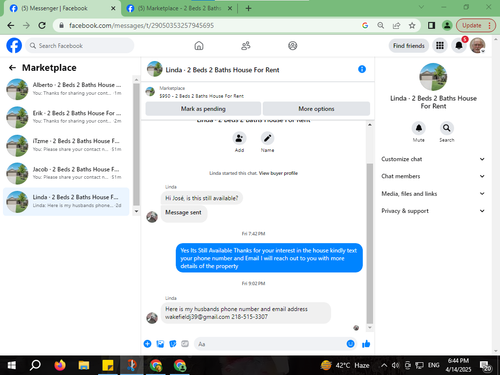Screen dimensions: 500x375
Task: Open the Groups icon in the top navigation
Action: [x=293, y=46]
